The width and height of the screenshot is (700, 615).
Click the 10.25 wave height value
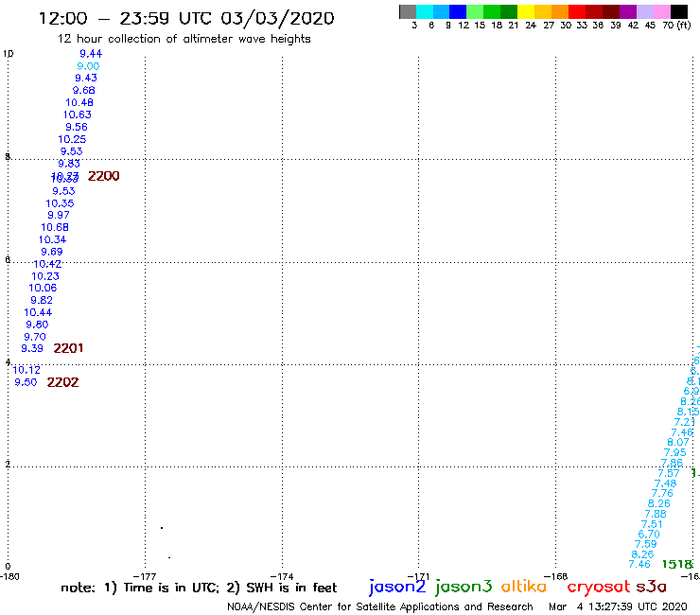point(72,139)
